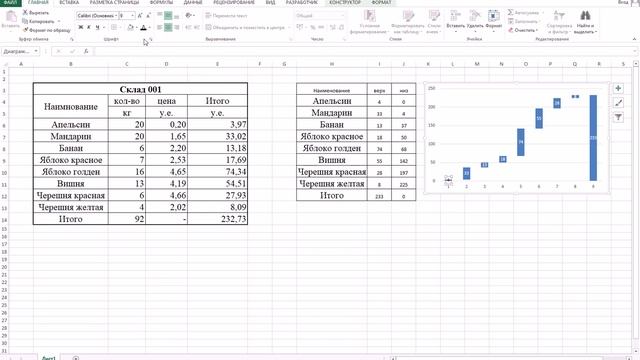Screen dimensions: 640x360
Task: Open Find & Select (Найти и выделить) binoculars
Action: click(585, 22)
